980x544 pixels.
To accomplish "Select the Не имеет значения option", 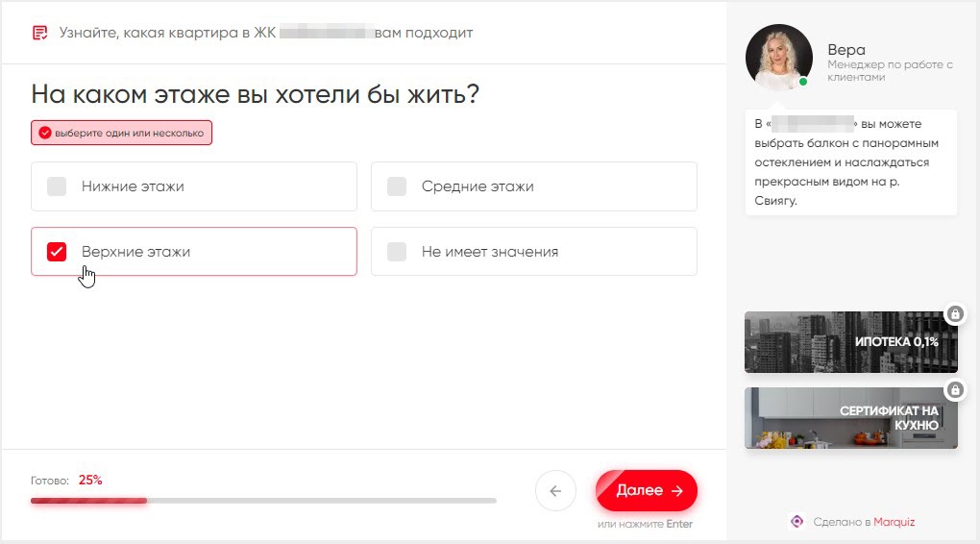I will pos(397,252).
